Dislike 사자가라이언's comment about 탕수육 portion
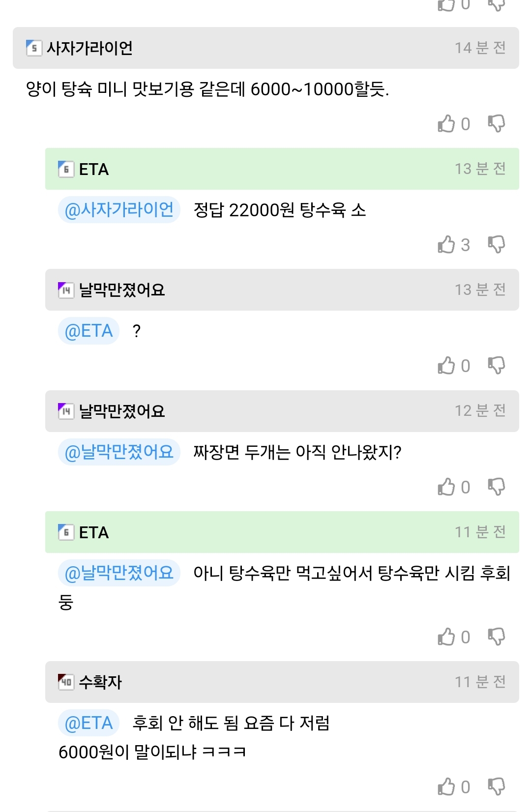531x812 pixels. 496,123
